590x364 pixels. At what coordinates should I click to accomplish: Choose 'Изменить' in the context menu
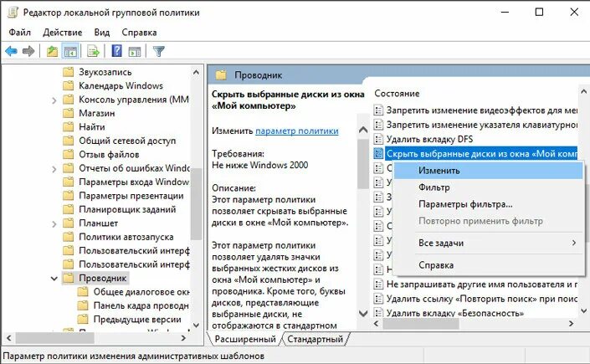(x=489, y=171)
